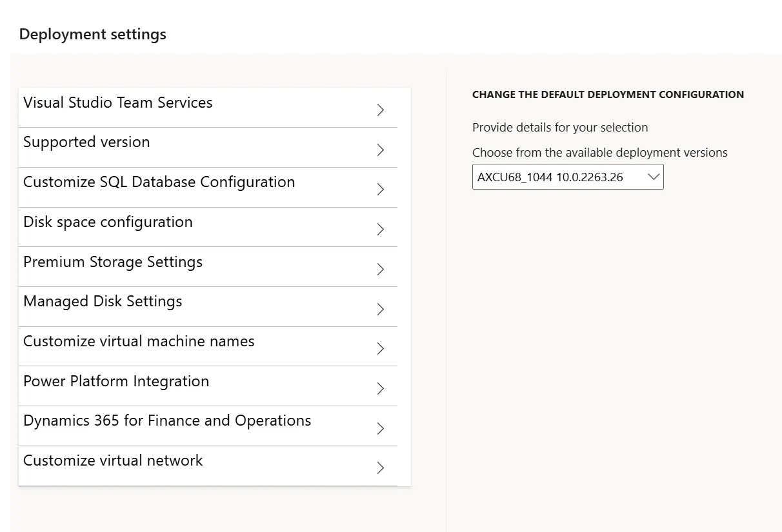The width and height of the screenshot is (782, 532).
Task: Expand chevron for Visual Studio Team Services
Action: (381, 110)
